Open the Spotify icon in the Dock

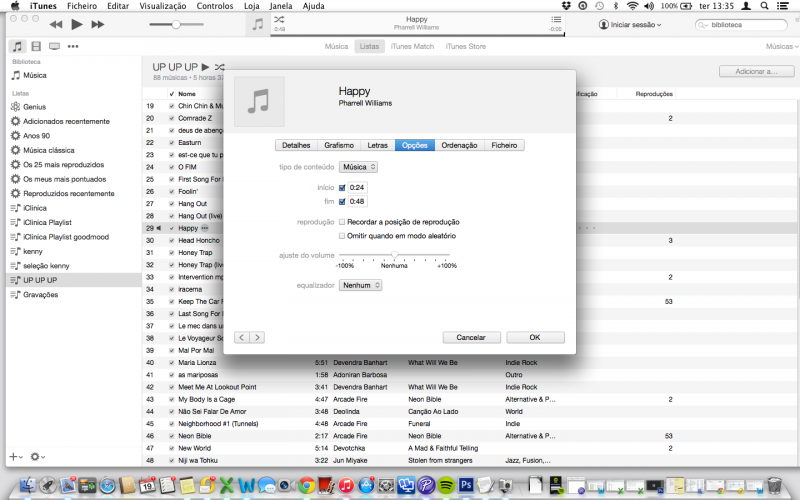[446, 485]
